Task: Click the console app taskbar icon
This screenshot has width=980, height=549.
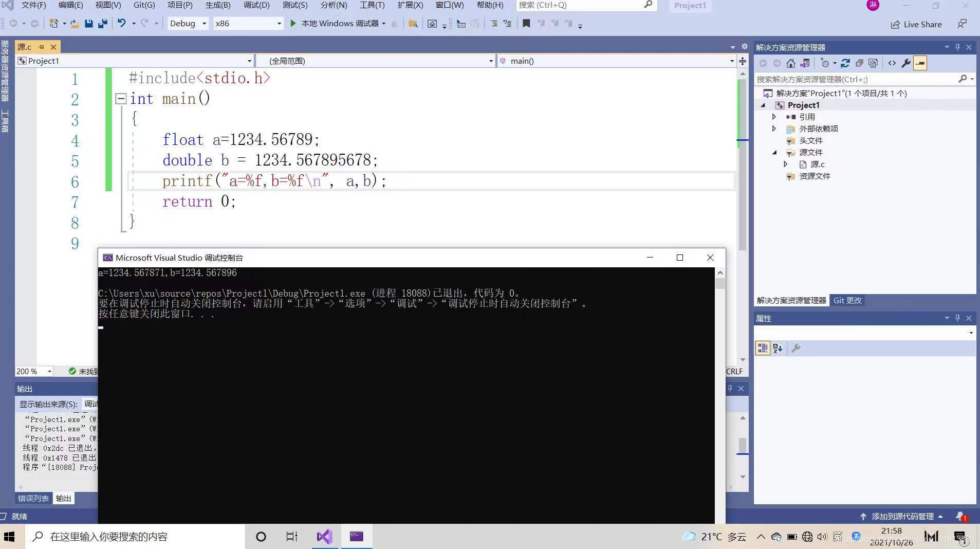Action: (356, 537)
